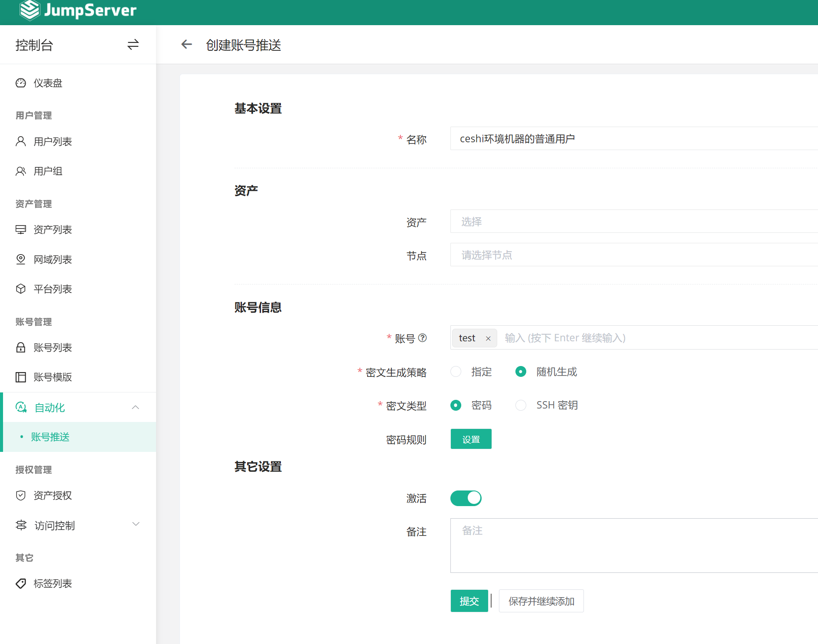Collapse the 自动化 menu section
This screenshot has width=818, height=644.
click(135, 407)
